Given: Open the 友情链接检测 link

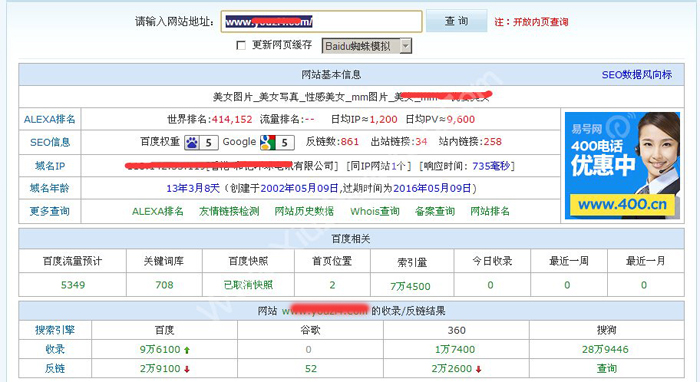Looking at the screenshot, I should coord(229,212).
